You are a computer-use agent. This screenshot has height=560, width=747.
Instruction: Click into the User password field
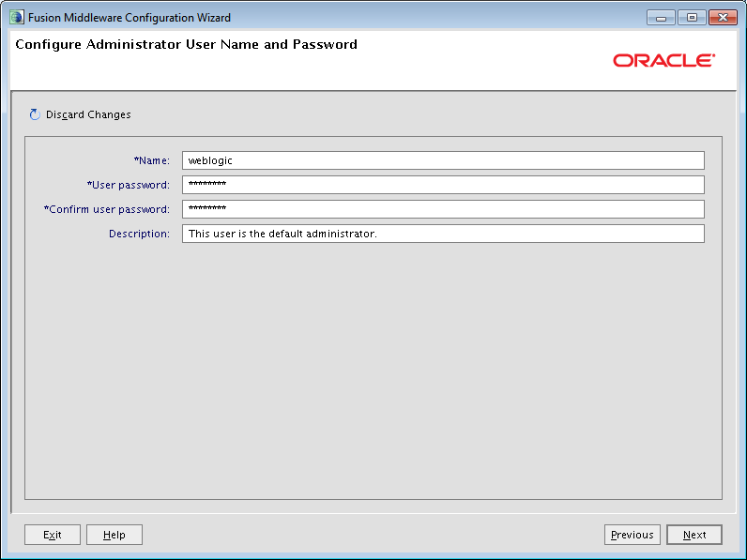[443, 185]
